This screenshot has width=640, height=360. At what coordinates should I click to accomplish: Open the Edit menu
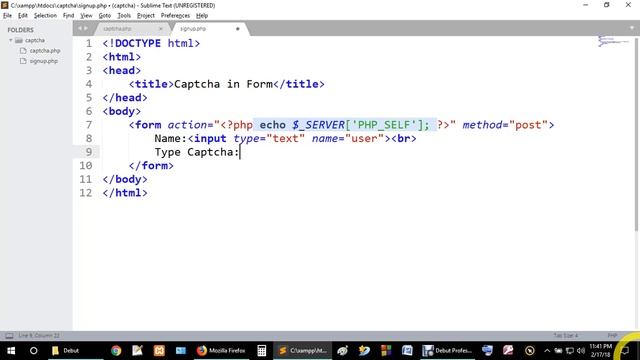[22, 16]
